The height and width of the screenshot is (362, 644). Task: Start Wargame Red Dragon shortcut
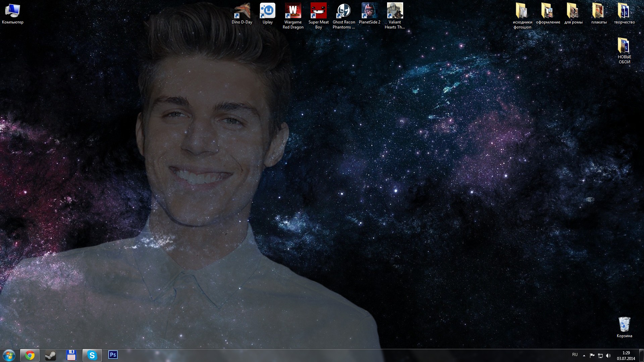293,11
